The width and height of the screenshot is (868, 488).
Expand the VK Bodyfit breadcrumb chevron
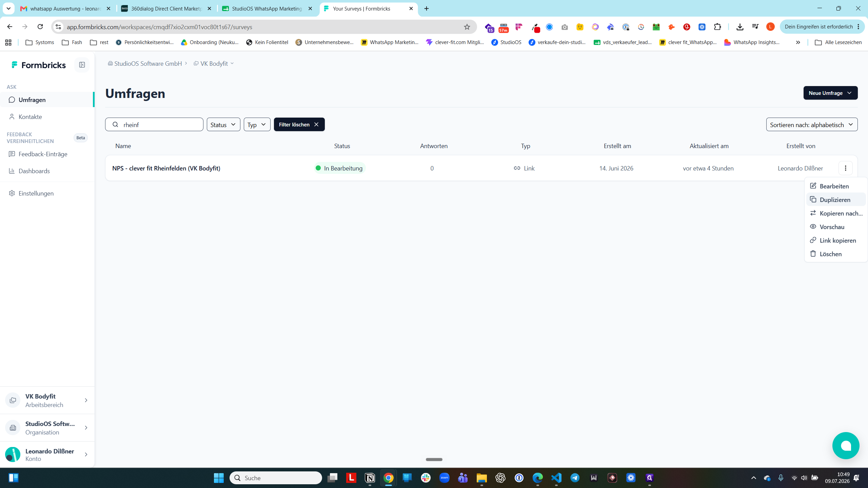(x=232, y=63)
